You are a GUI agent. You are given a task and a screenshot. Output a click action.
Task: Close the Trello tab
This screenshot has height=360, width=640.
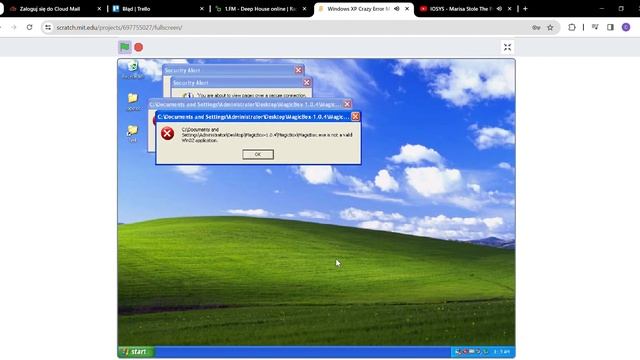(202, 9)
